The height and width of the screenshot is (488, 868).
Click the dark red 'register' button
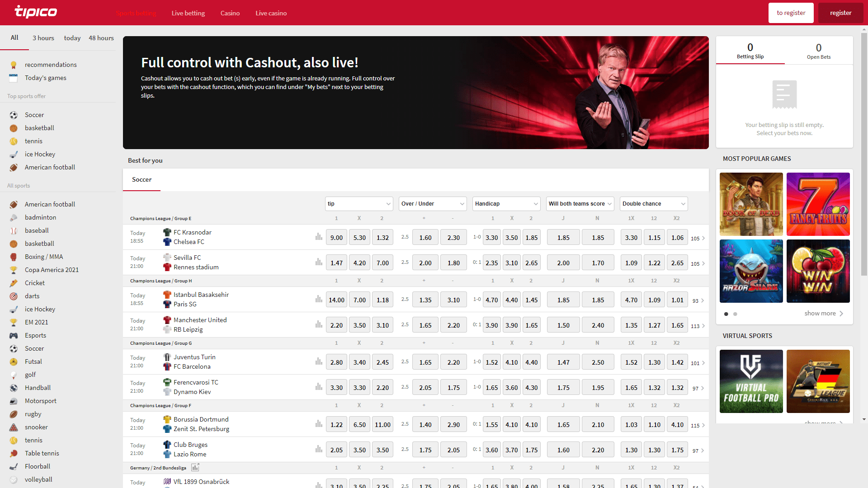[841, 13]
